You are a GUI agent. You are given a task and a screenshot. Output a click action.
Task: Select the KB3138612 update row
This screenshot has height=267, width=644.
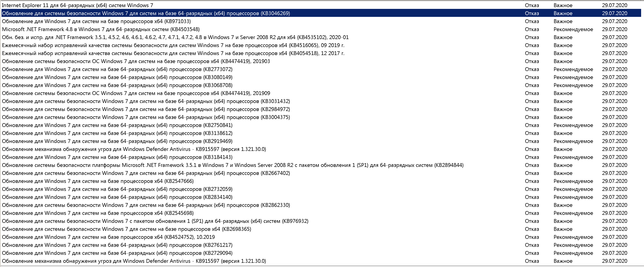pos(117,133)
